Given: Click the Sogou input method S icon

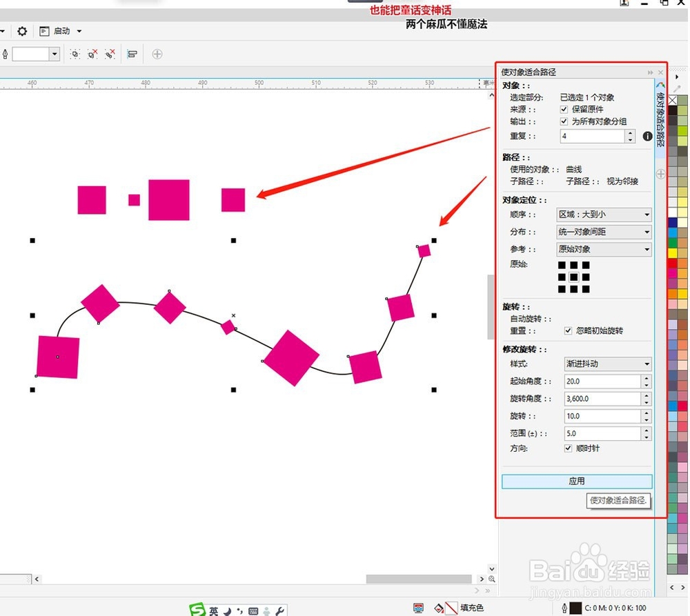Looking at the screenshot, I should point(197,609).
